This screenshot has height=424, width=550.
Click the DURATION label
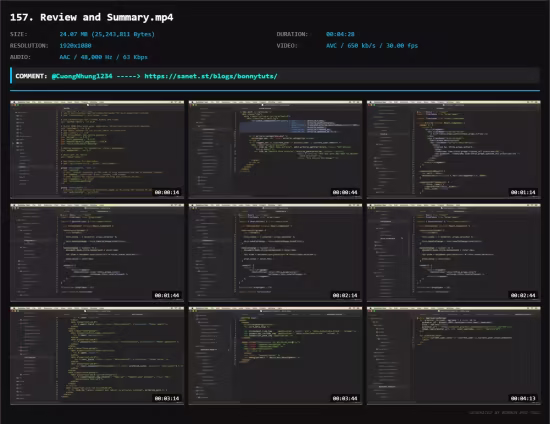click(292, 34)
